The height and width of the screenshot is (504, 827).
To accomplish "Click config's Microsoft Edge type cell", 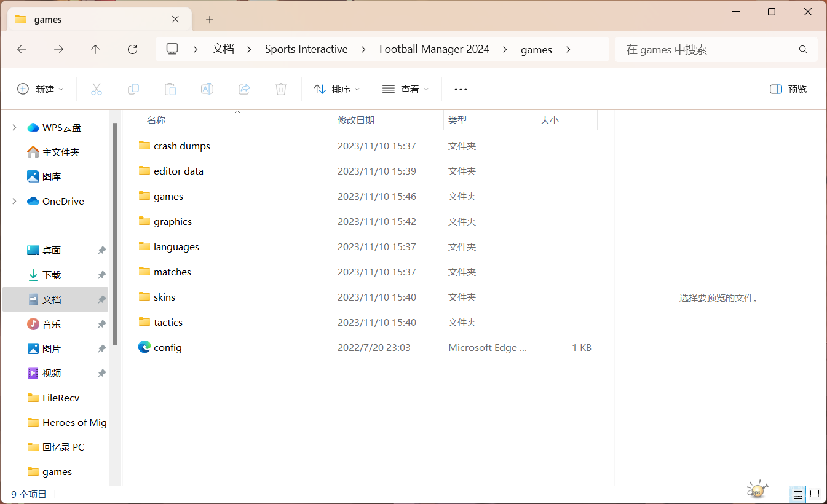I will (x=488, y=347).
